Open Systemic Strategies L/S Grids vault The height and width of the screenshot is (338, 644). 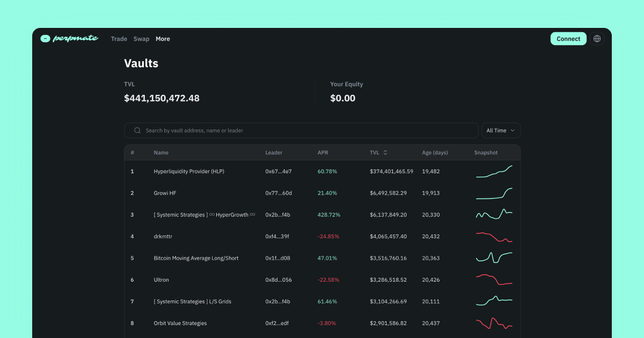[192, 302]
